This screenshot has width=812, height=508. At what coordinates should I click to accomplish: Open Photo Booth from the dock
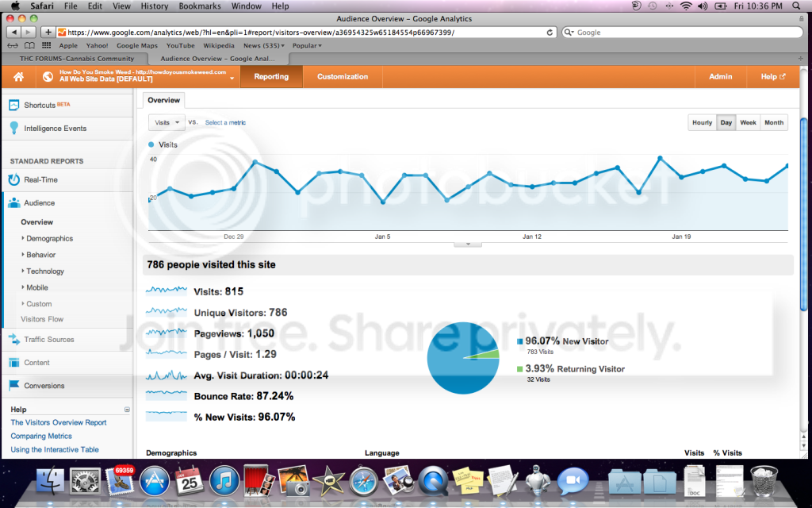tap(259, 480)
